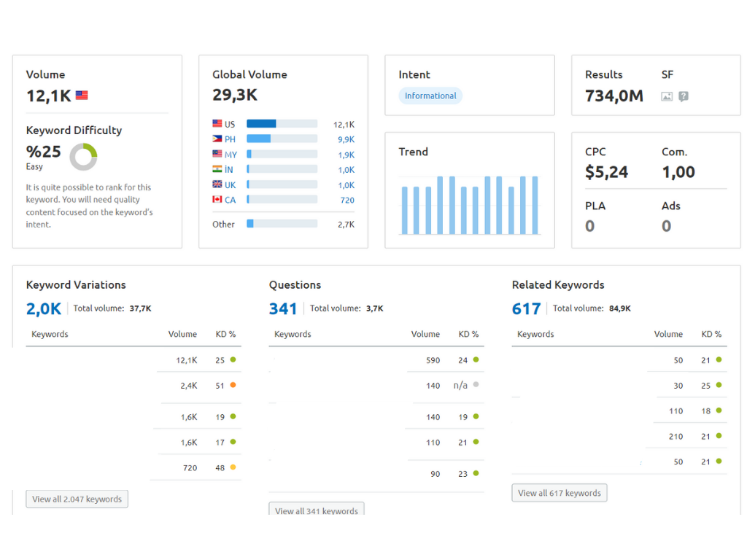Click the Malaysia flag icon
The width and height of the screenshot is (747, 560).
pyautogui.click(x=217, y=154)
